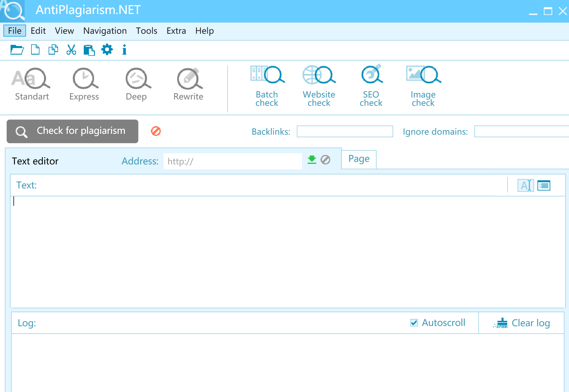Image resolution: width=569 pixels, height=392 pixels.
Task: Click the paste clipboard icon
Action: pyautogui.click(x=89, y=50)
